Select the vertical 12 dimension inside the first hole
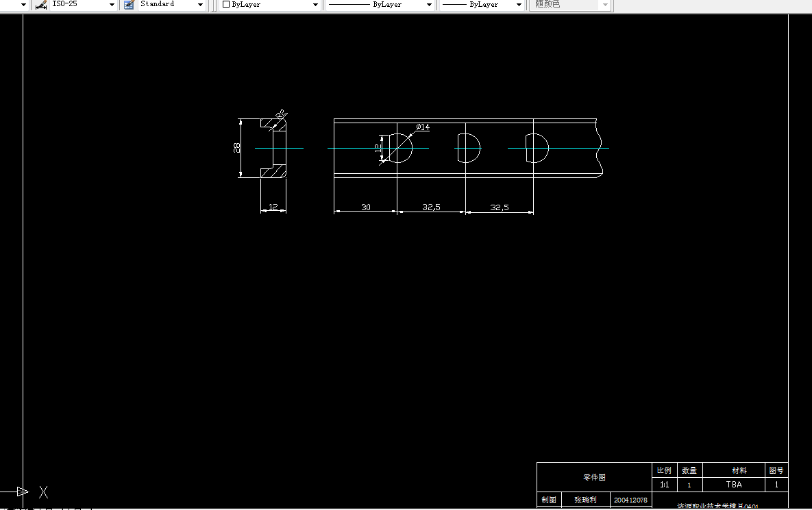 tap(378, 148)
